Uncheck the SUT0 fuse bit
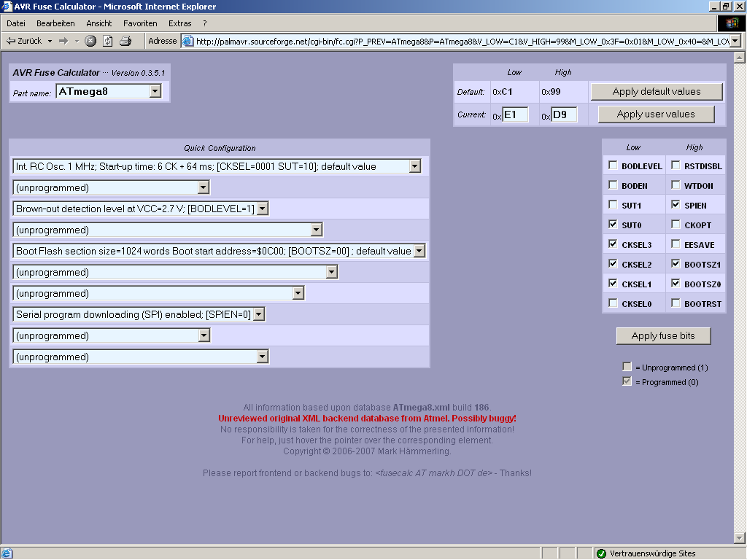Screen dimensions: 747x560 613,225
